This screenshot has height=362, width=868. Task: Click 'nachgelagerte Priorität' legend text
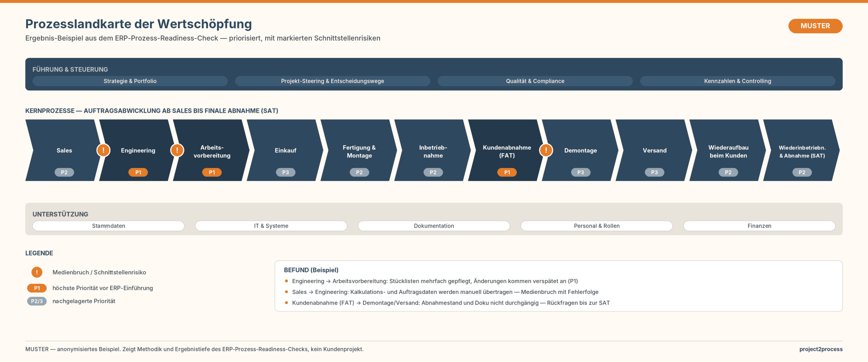84,301
